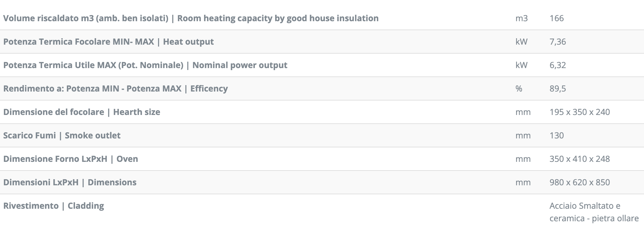Select the Dimensioni LxPxH Dimensions label

pos(70,182)
